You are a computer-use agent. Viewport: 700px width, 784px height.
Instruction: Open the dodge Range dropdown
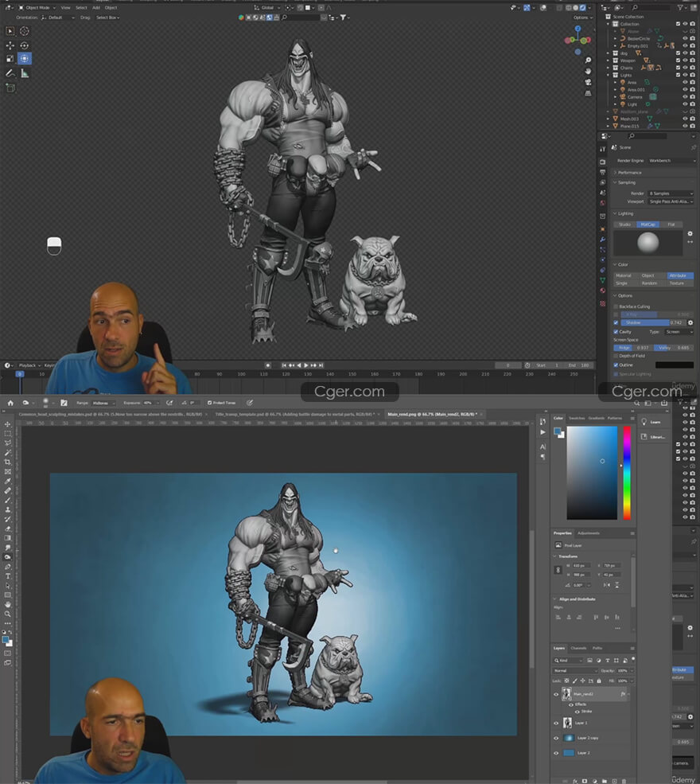point(103,403)
